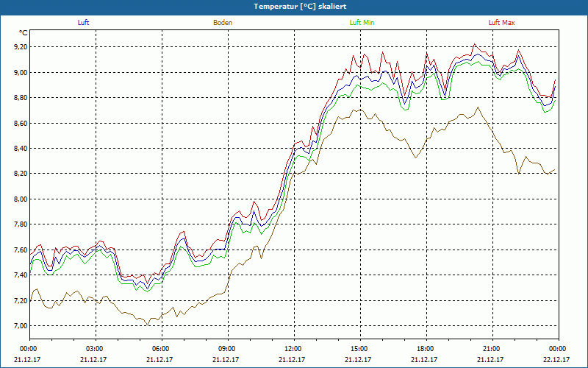Click the 03:00 time axis label
588x368 pixels.
tap(96, 349)
